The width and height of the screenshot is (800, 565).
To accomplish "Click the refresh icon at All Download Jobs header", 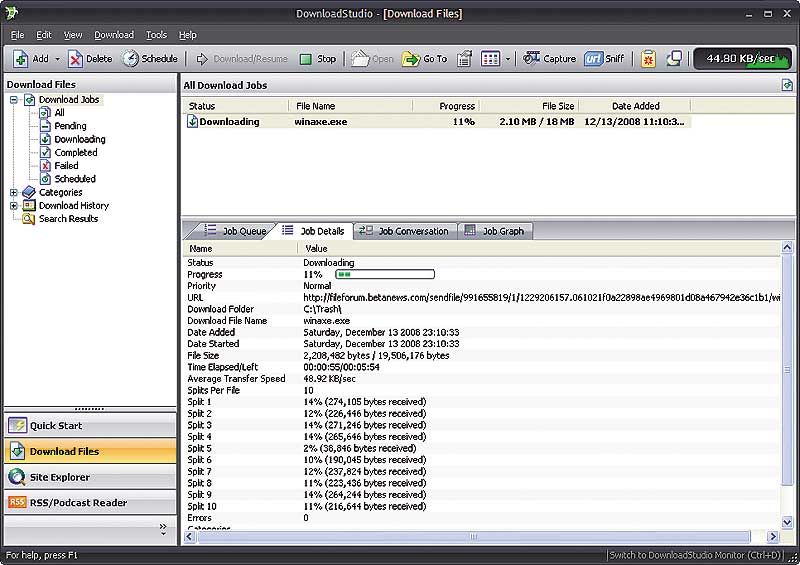I will [787, 85].
